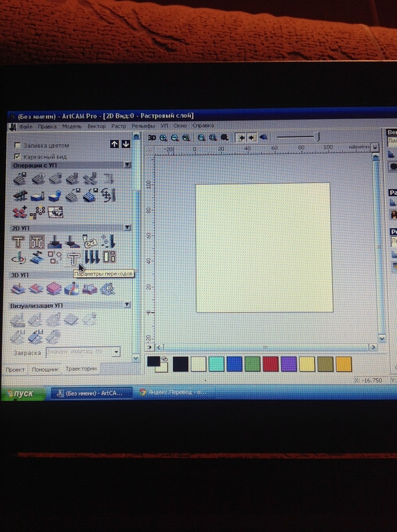Collapse the Визуализация УП section arrow
This screenshot has width=397, height=532.
[x=127, y=305]
